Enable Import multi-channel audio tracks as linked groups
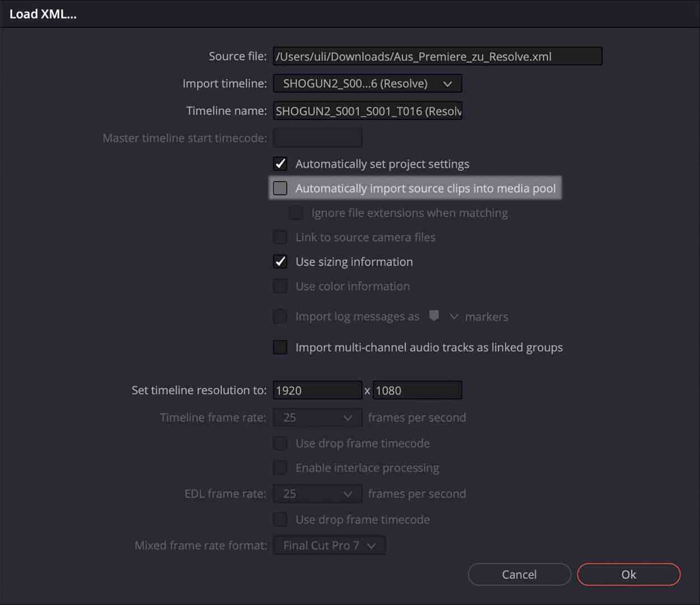 click(x=280, y=347)
